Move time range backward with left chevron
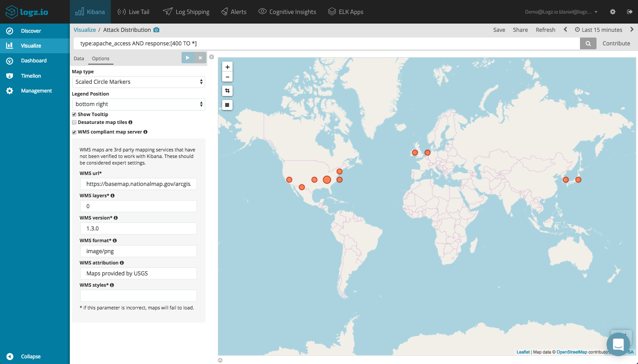 coord(566,30)
